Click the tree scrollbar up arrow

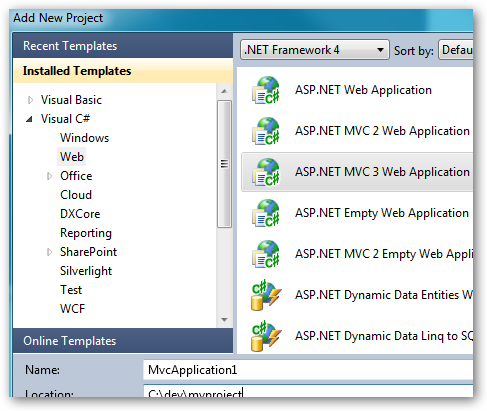(x=224, y=91)
